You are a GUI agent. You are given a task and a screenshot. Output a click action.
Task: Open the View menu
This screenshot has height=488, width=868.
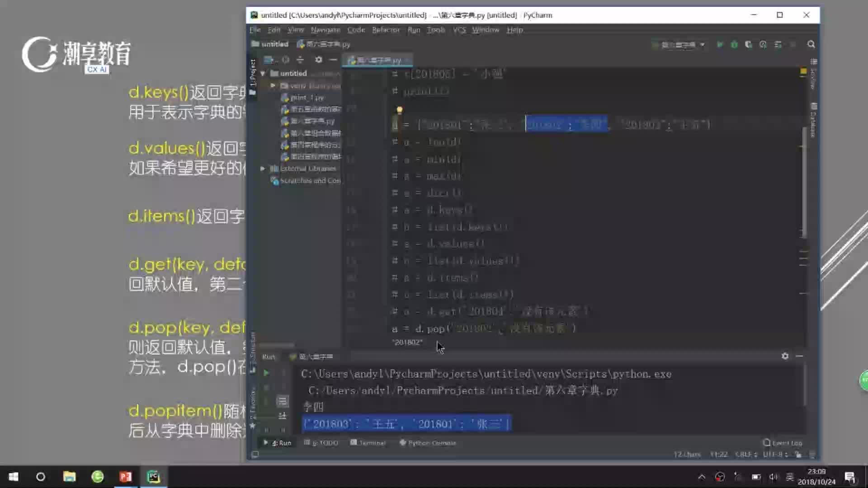[296, 30]
